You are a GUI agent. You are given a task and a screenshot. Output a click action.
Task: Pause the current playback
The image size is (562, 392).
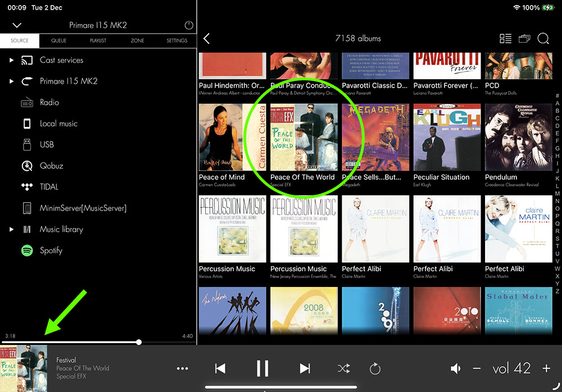coord(262,368)
